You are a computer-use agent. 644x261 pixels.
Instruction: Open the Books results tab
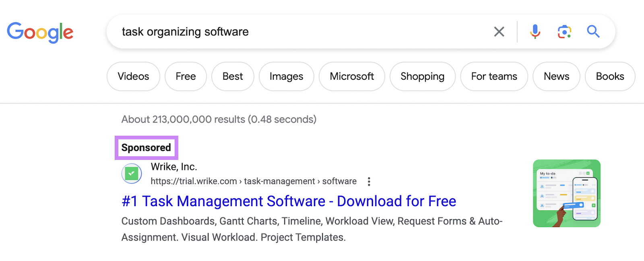(610, 77)
